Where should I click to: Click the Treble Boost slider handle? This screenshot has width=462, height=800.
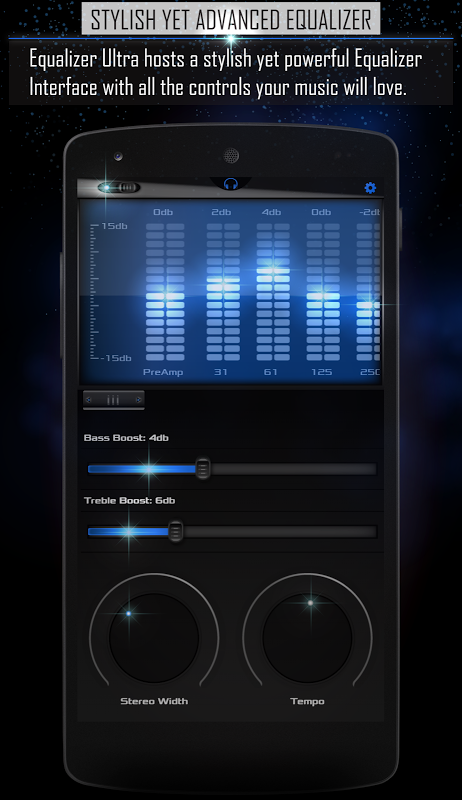click(176, 532)
